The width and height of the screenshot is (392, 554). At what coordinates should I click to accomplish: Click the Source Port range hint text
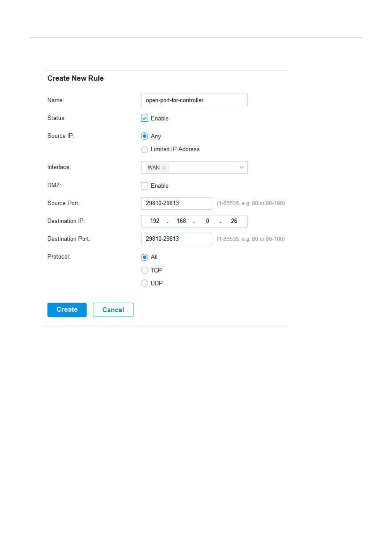(x=251, y=203)
